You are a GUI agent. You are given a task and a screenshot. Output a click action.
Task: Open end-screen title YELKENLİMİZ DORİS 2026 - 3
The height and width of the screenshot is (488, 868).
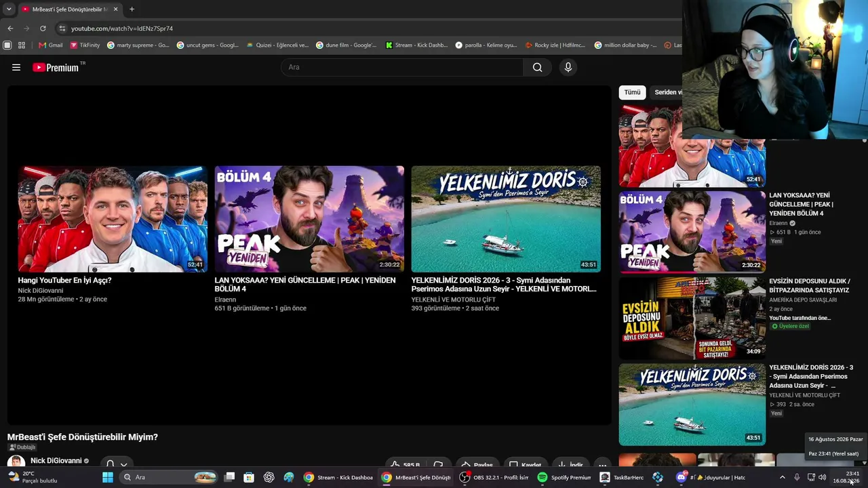pyautogui.click(x=504, y=285)
